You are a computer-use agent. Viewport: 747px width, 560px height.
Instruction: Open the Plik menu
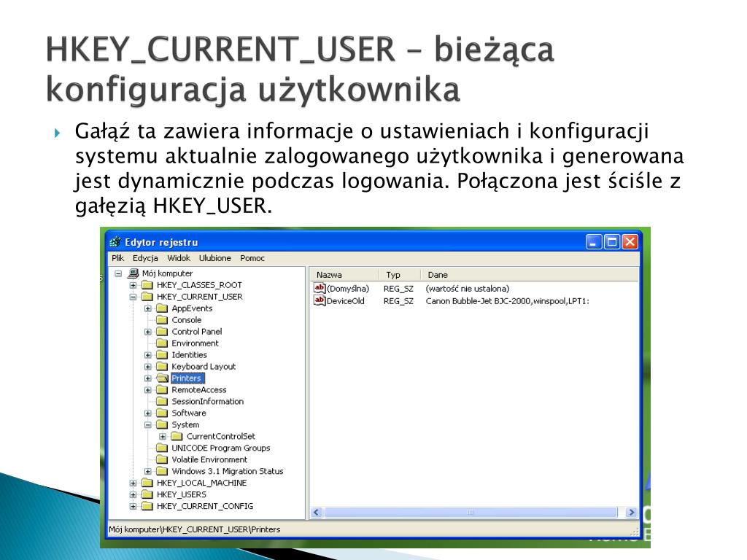(x=117, y=258)
